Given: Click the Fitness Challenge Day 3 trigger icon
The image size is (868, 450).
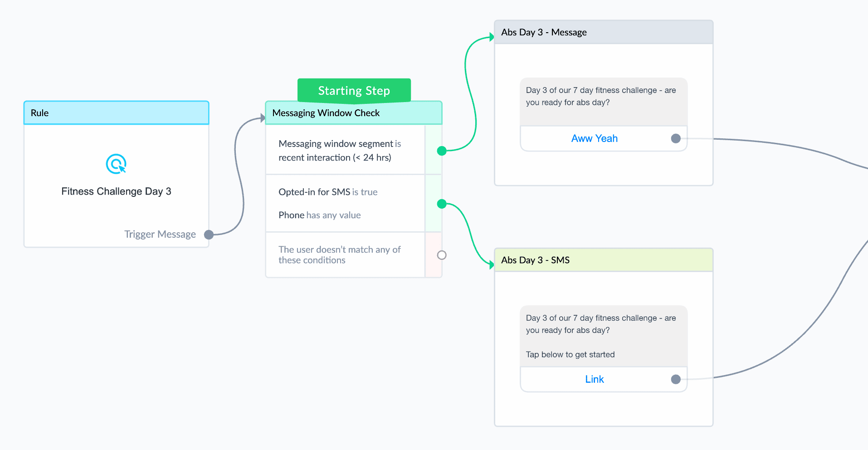Looking at the screenshot, I should pos(116,164).
